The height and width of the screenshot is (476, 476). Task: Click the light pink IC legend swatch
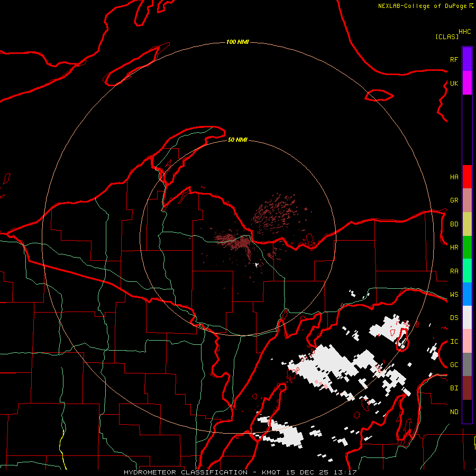point(467,341)
